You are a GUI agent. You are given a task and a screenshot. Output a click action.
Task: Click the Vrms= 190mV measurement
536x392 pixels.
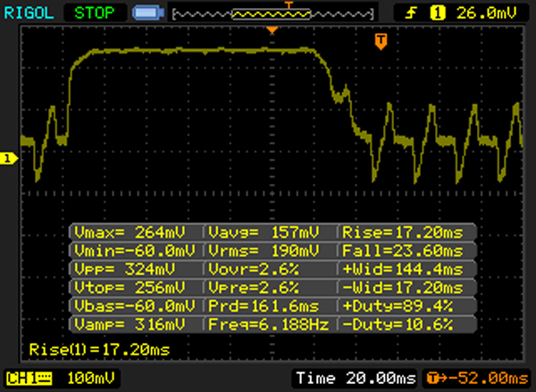tap(264, 251)
